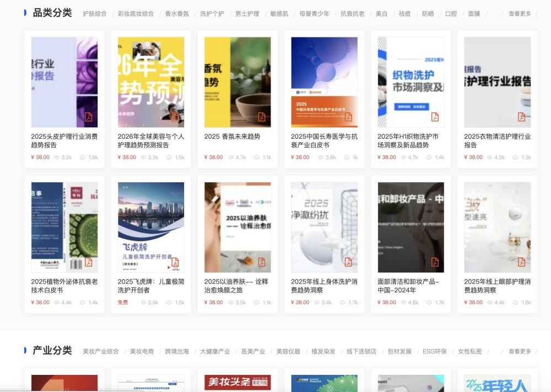Click the 免费 price label on 飞虎牌 report

tap(122, 302)
